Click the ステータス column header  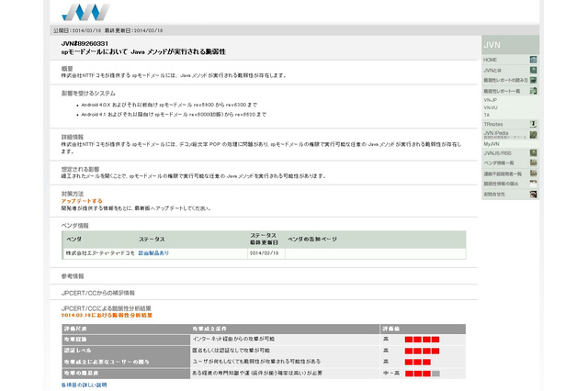coord(152,239)
